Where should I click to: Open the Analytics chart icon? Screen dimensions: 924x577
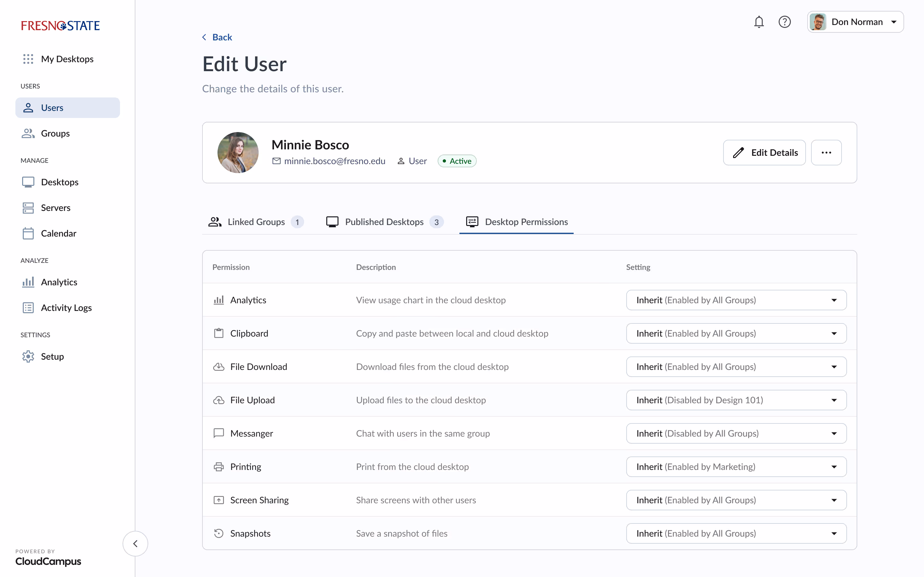[x=28, y=282]
